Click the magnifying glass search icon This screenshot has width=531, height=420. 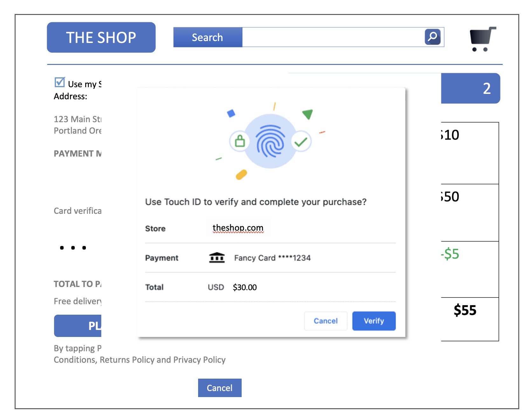(x=432, y=37)
